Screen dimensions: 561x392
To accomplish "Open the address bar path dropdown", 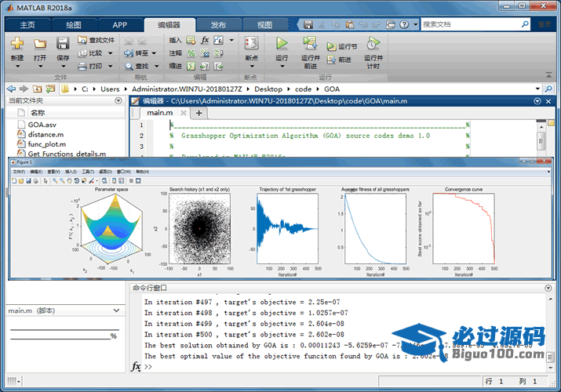I will (537, 89).
